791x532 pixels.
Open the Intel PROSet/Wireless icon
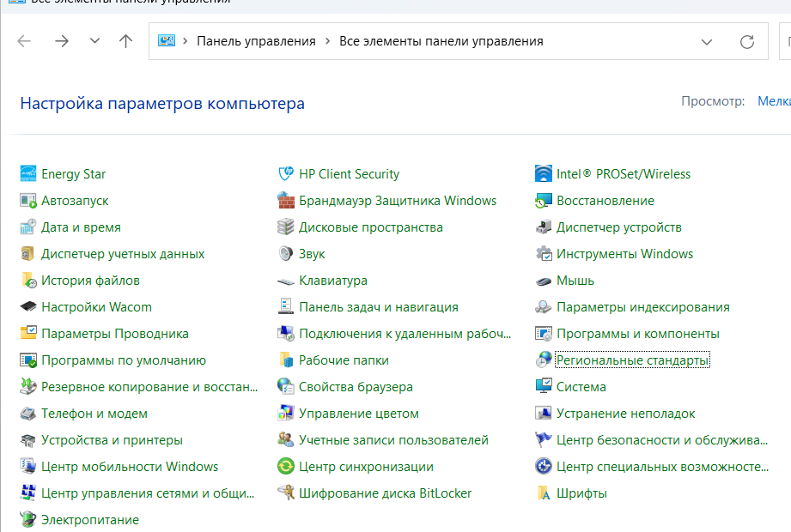(x=544, y=174)
